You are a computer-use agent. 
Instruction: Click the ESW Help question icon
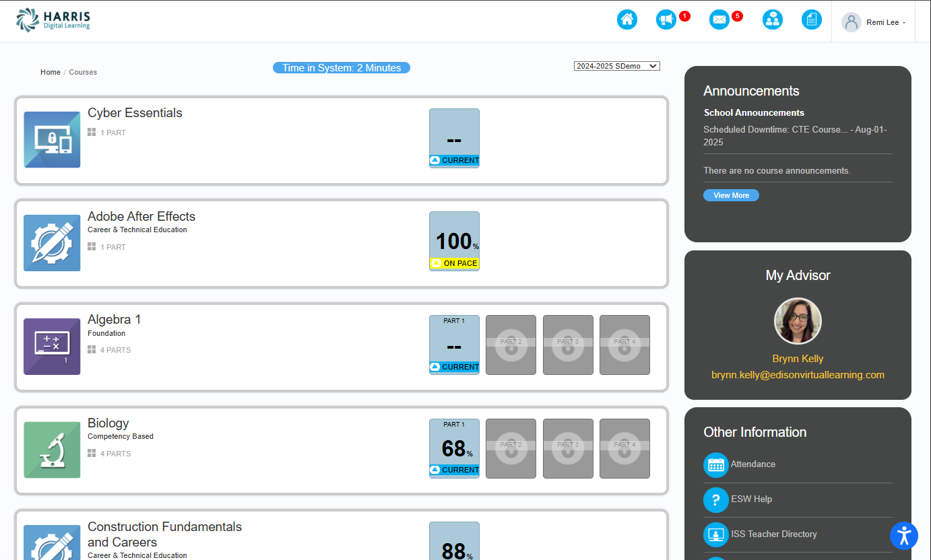point(716,499)
